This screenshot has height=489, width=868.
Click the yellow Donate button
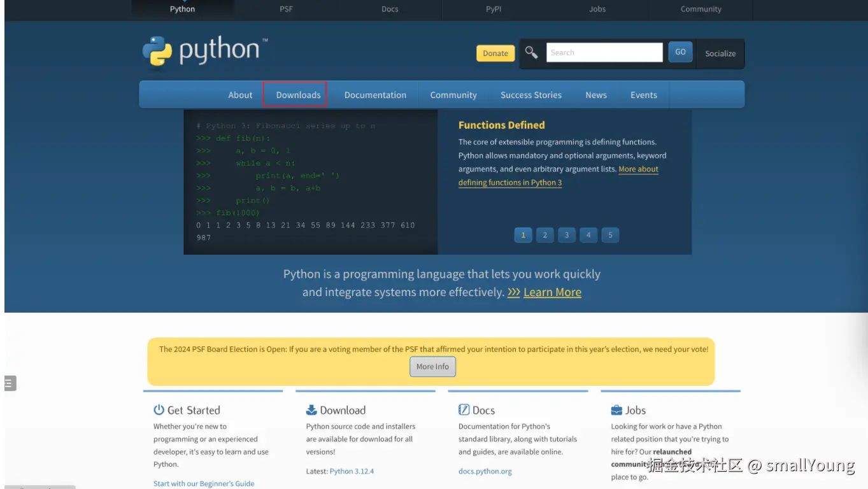(495, 53)
